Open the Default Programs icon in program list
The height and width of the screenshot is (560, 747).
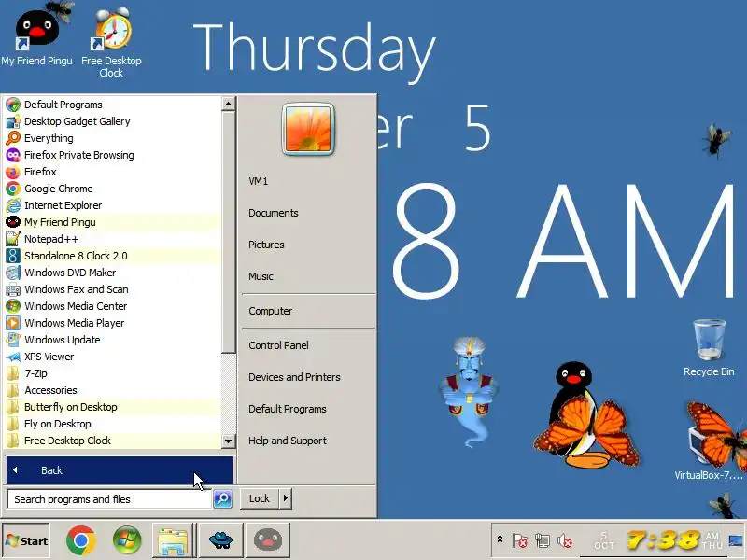tap(13, 105)
